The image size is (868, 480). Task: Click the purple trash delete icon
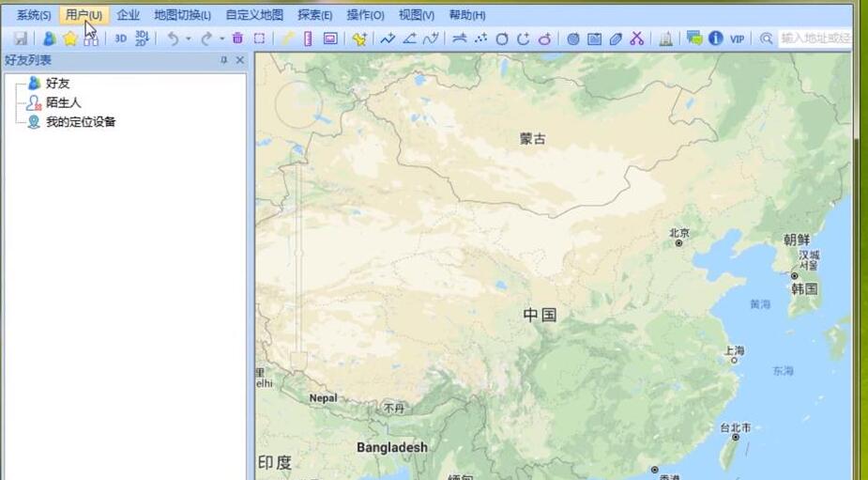tap(237, 39)
